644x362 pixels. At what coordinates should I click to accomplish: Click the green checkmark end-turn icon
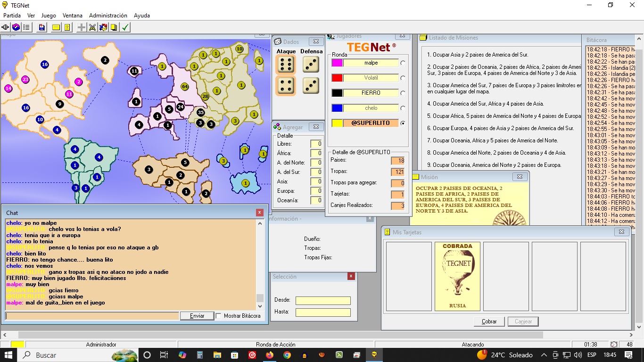tap(125, 27)
